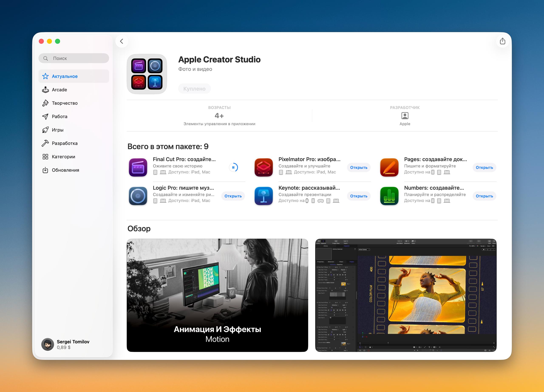544x392 pixels.
Task: Open the Apple developer icon
Action: click(x=405, y=116)
